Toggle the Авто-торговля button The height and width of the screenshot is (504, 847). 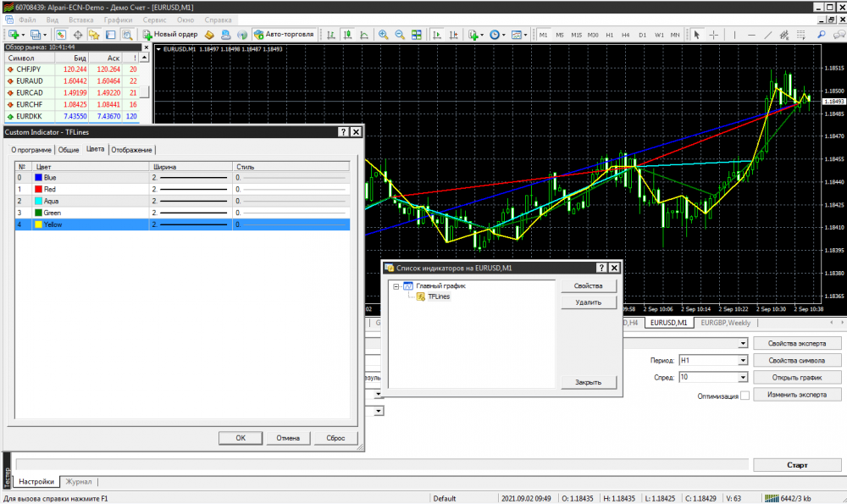(284, 35)
